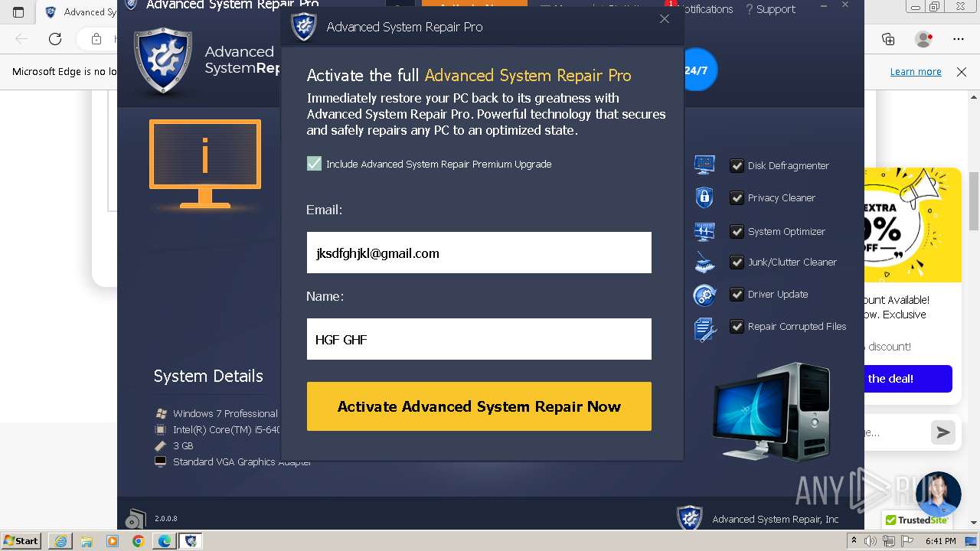Click the Email input field
Image resolution: width=980 pixels, height=551 pixels.
(x=479, y=253)
